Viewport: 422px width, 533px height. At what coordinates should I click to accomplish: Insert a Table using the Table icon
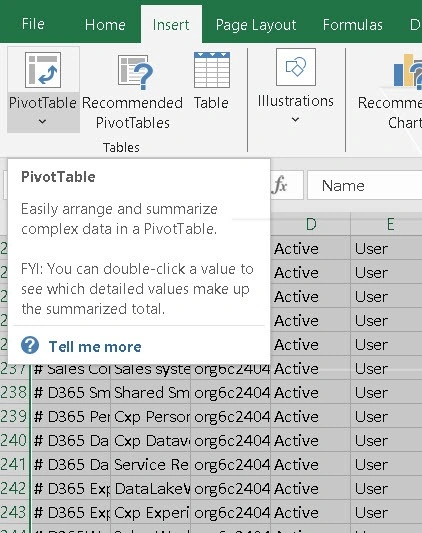pos(212,70)
